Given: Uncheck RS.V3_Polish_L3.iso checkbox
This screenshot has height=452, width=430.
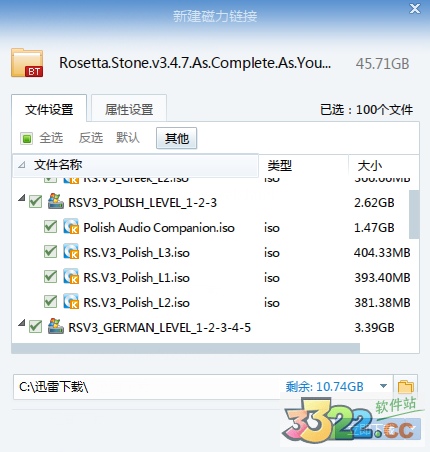Looking at the screenshot, I should (x=50, y=252).
